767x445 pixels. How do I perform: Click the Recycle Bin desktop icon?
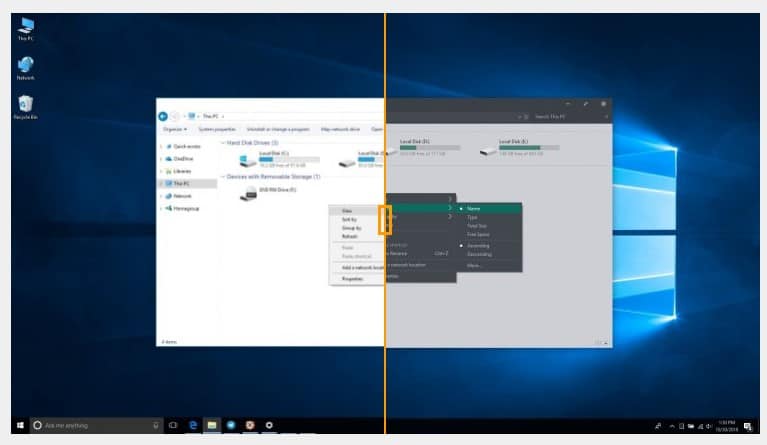(x=24, y=105)
